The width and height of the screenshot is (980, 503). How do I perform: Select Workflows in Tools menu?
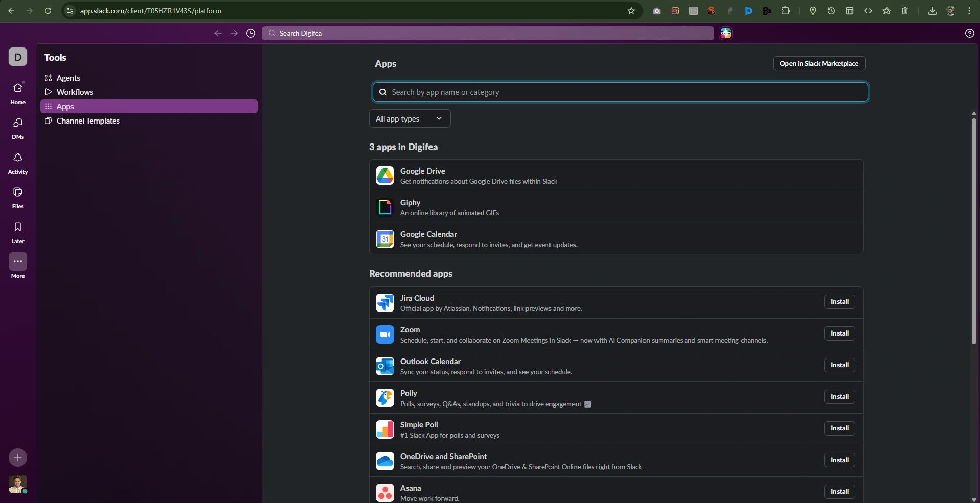pyautogui.click(x=149, y=92)
